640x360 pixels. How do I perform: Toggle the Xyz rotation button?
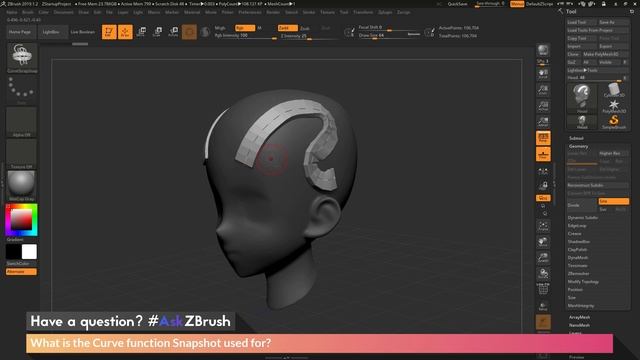(543, 198)
